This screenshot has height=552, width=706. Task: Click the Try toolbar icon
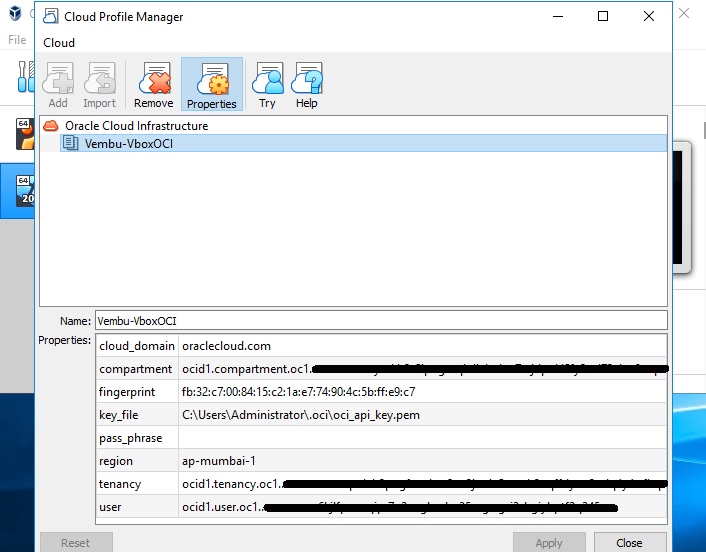267,84
